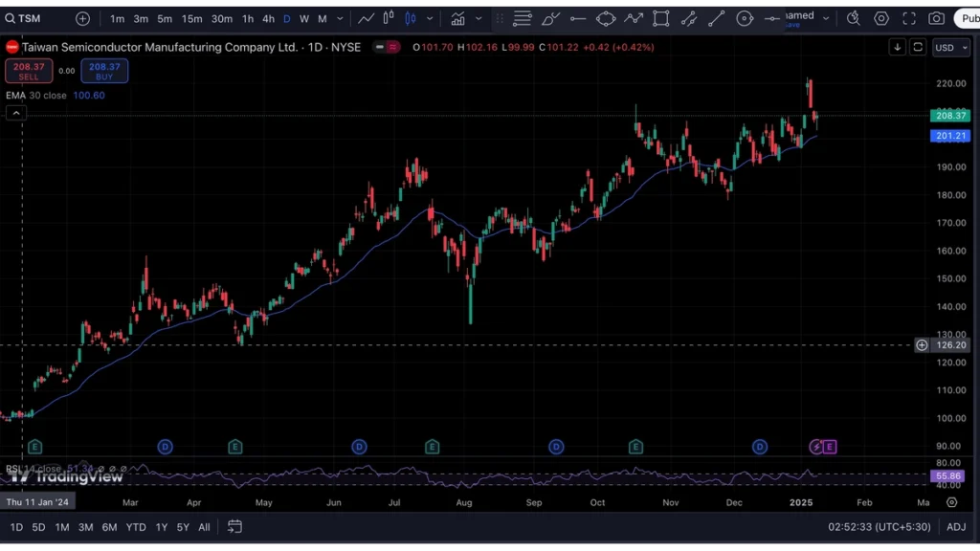
Task: Click the Taiwan Semiconductor red logo icon
Action: point(11,47)
